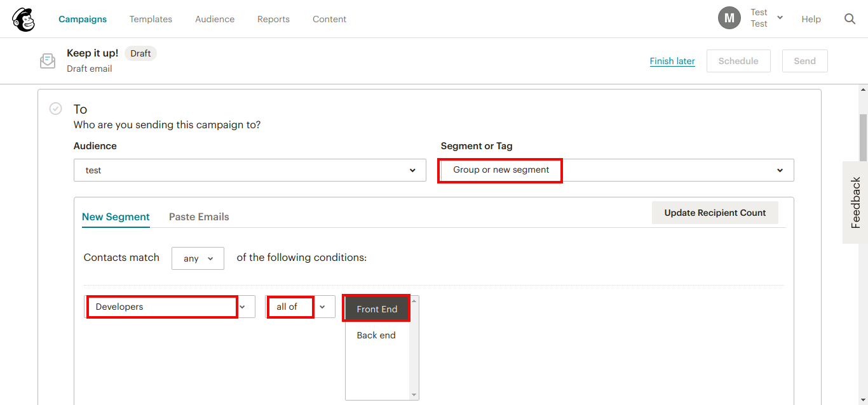868x405 pixels.
Task: Select the New Segment tab
Action: [116, 216]
